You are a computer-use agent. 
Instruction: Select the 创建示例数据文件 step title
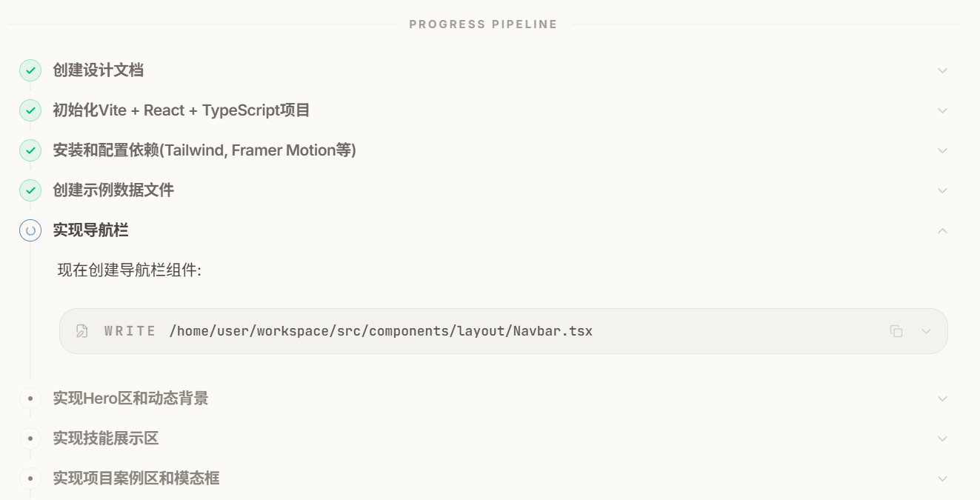click(113, 190)
